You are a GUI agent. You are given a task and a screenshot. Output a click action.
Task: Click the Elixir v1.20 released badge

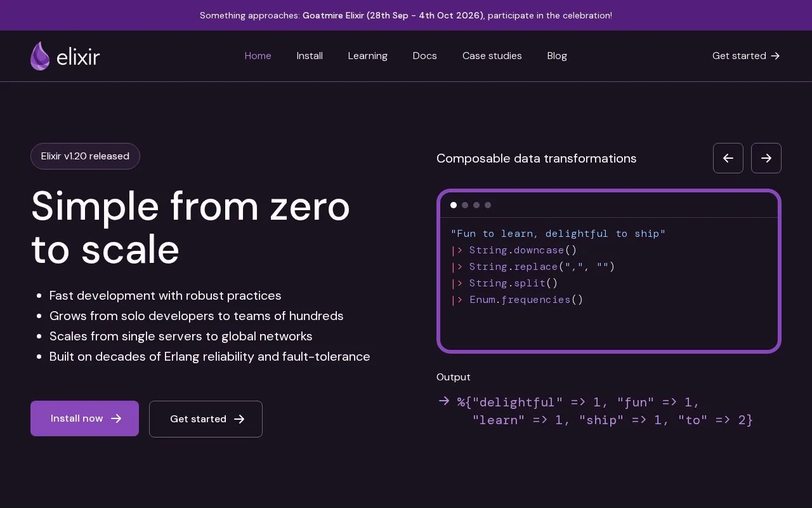tap(85, 156)
